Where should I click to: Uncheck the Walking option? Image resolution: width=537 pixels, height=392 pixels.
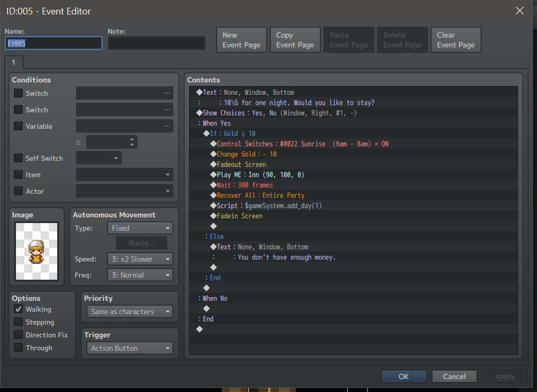click(x=18, y=309)
